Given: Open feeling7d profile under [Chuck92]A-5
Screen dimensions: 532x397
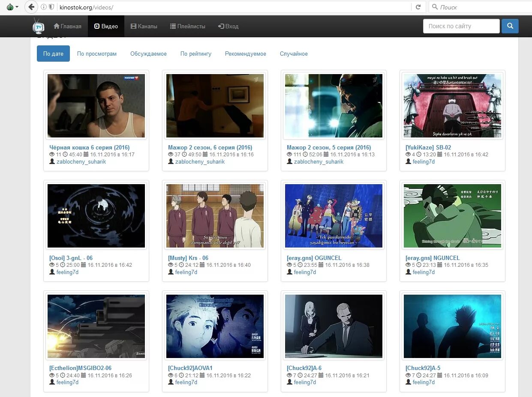Looking at the screenshot, I should click(x=424, y=382).
